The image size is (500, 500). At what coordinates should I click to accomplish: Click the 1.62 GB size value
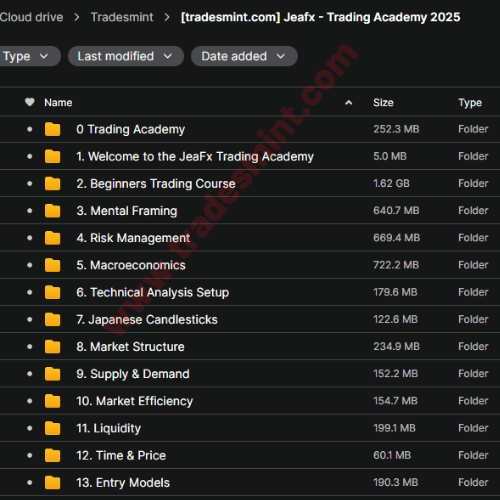tap(391, 183)
